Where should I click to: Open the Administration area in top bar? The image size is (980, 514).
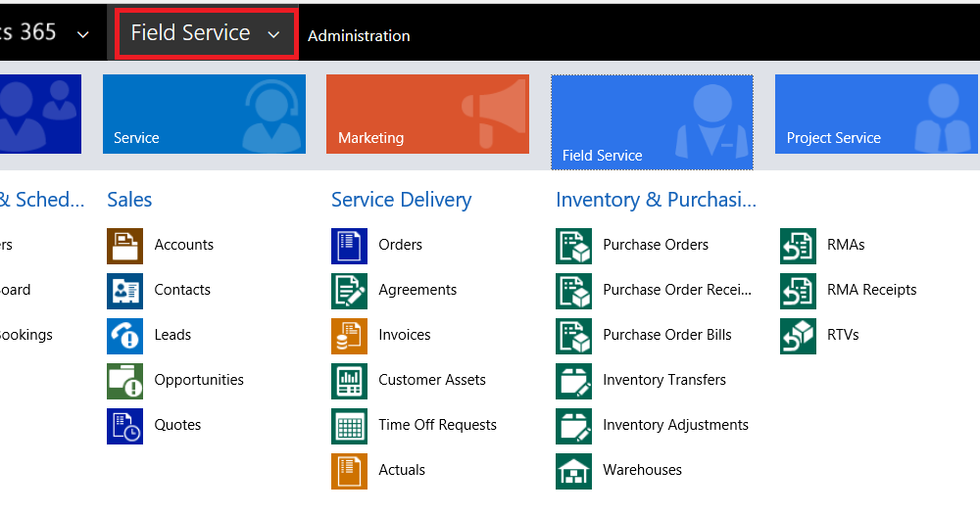tap(359, 35)
